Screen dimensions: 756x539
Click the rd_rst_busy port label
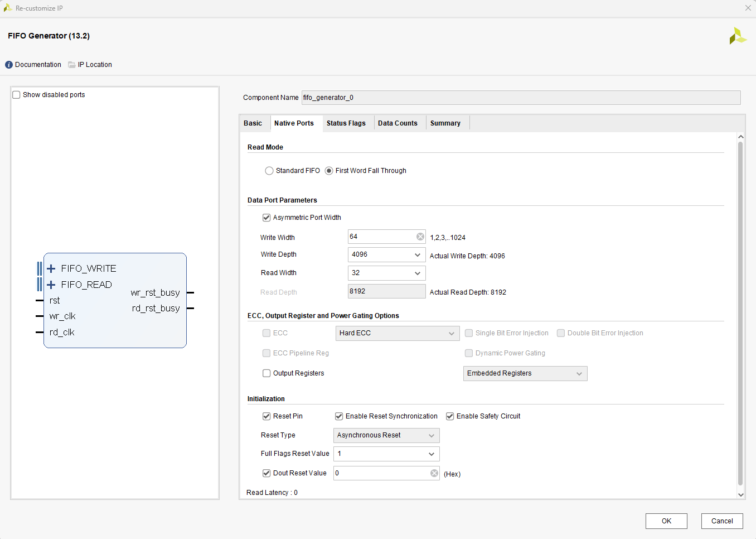(x=156, y=309)
